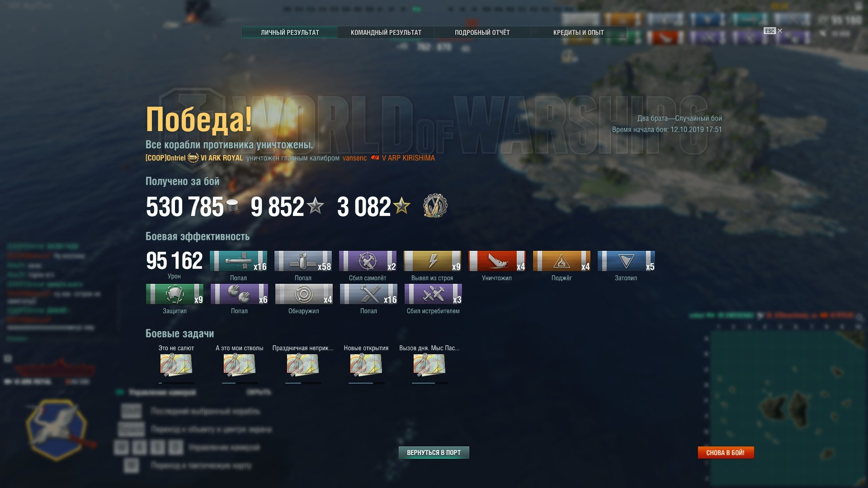Close results screen with ESC X
Screen dimensions: 868x488
point(773,31)
